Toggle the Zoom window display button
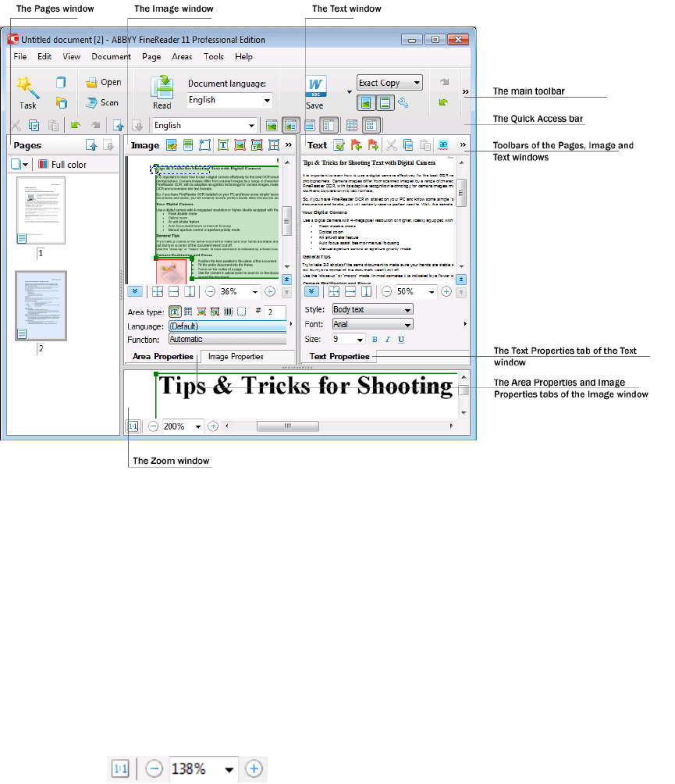Image resolution: width=675 pixels, height=784 pixels. point(371,126)
